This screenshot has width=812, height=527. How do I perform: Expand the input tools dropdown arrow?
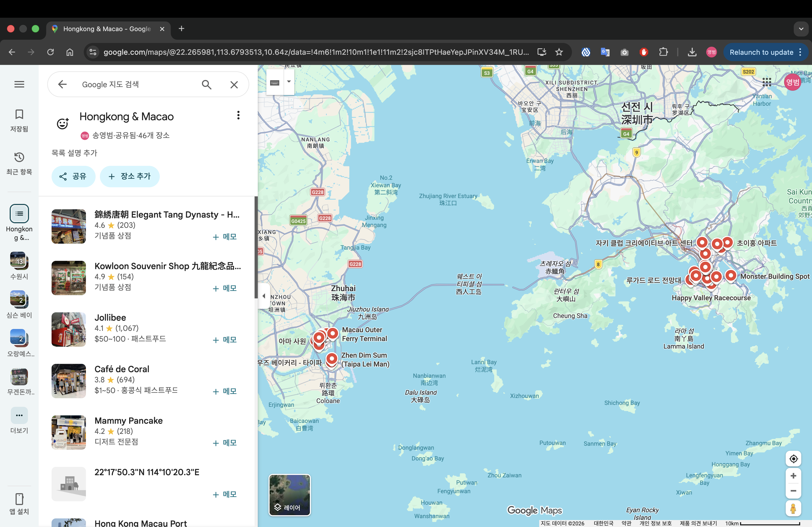tap(289, 82)
